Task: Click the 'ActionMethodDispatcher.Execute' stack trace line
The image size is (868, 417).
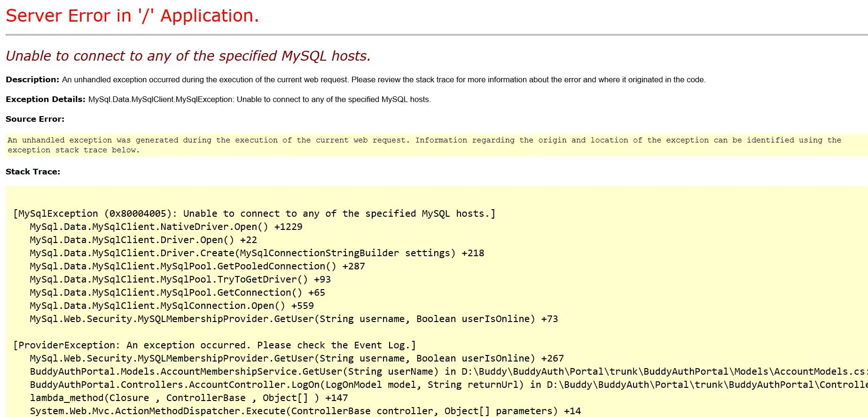Action: click(305, 411)
